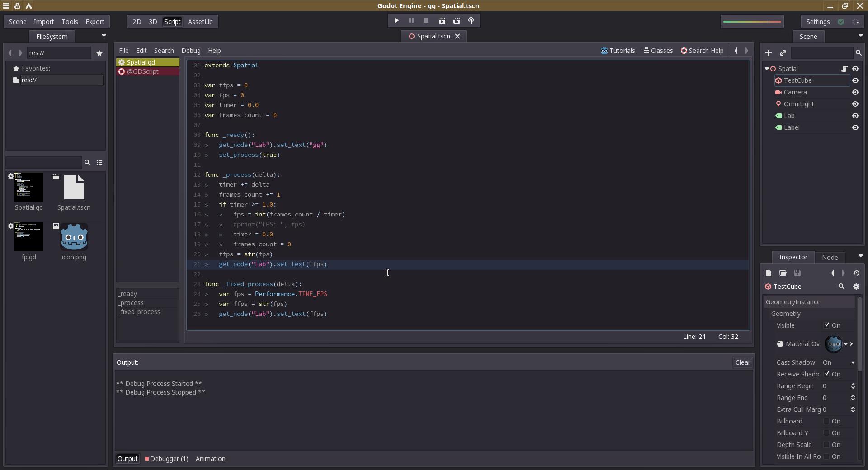Add res:// to favorites star icon
Screen dimensions: 868x470
coord(99,53)
